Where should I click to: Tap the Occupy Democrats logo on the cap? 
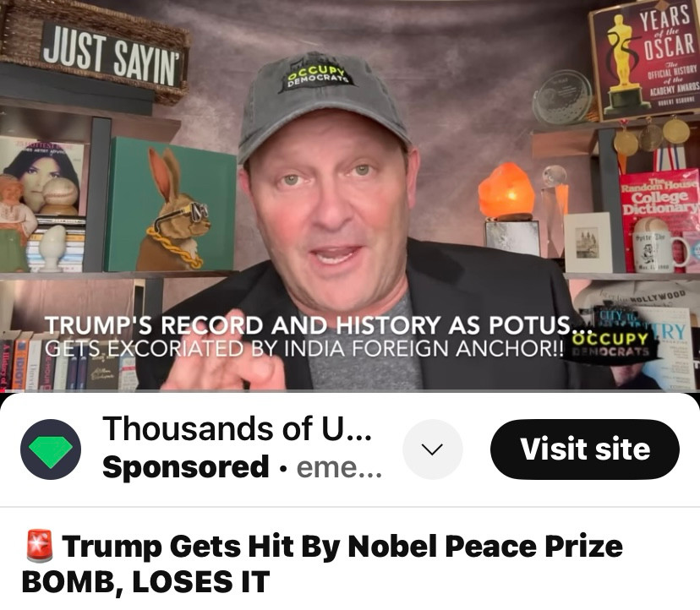(317, 76)
